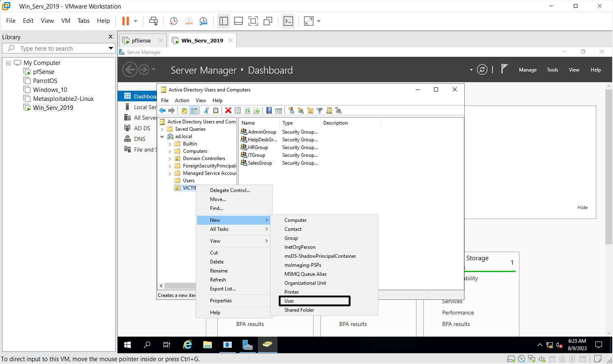Click the Take snapshot clock icon
Image resolution: width=613 pixels, height=364 pixels.
(174, 21)
